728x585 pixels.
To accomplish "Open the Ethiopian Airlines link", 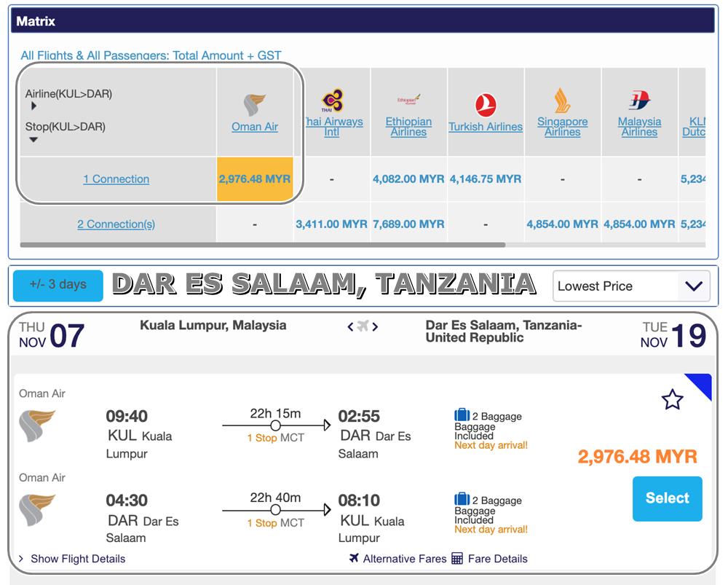I will pyautogui.click(x=408, y=126).
